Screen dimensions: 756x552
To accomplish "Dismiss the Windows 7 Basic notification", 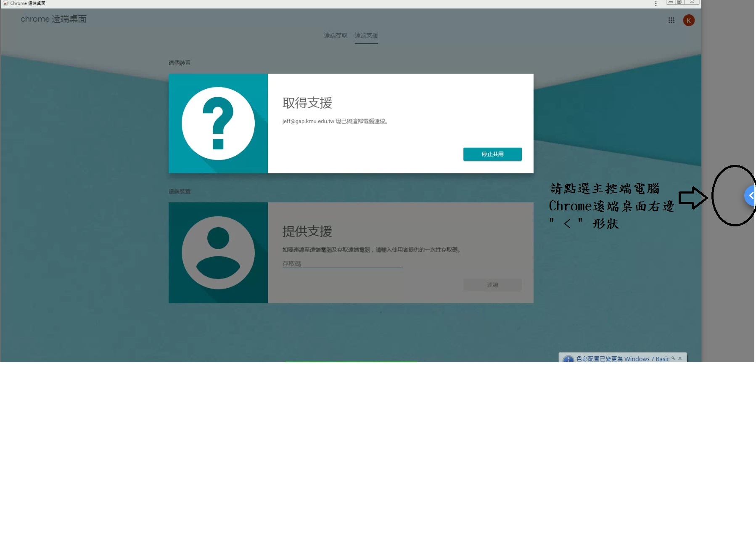I will click(x=680, y=358).
